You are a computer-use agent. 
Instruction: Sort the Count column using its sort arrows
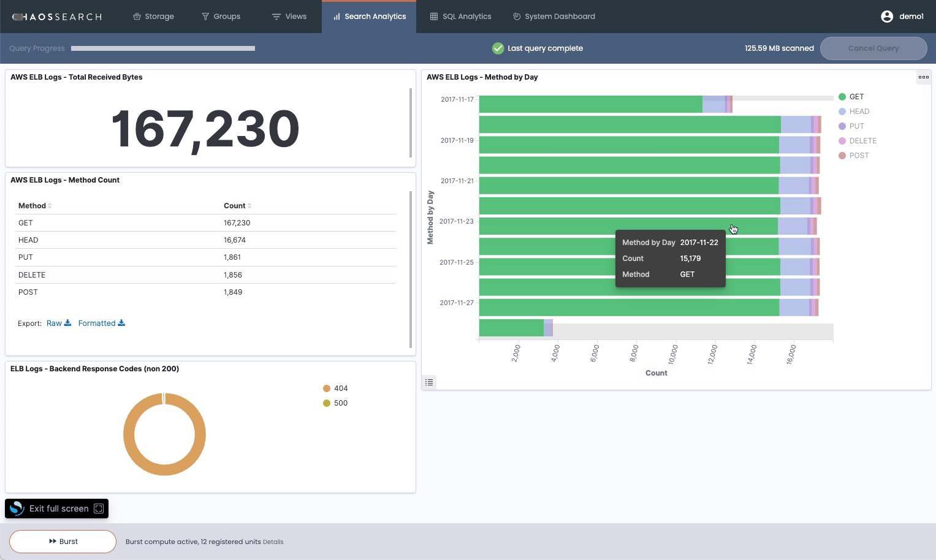(x=249, y=206)
